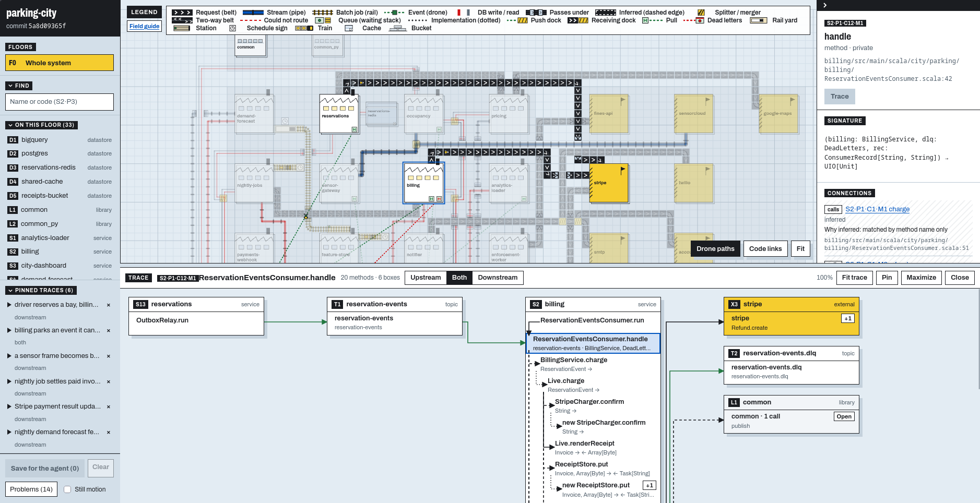Select the analytics-loader station on the map

tap(509, 183)
